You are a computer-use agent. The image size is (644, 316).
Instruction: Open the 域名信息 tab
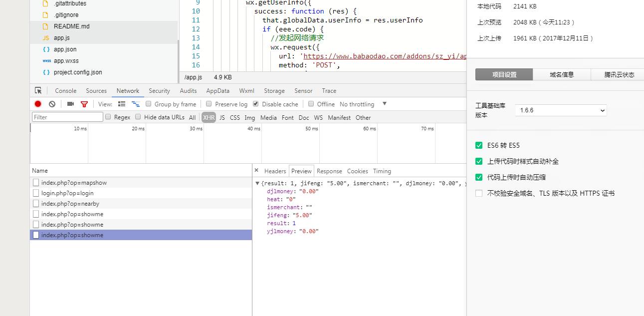tap(562, 75)
